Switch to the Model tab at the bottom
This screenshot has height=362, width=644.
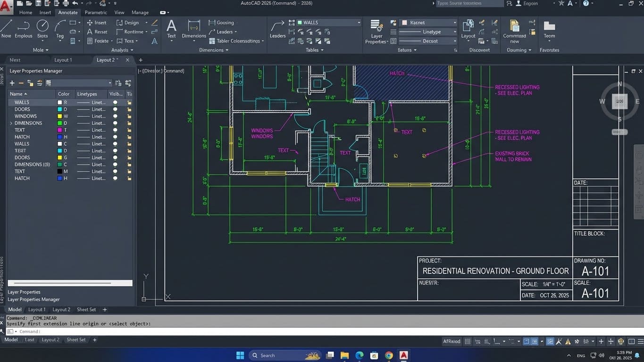[x=14, y=309]
